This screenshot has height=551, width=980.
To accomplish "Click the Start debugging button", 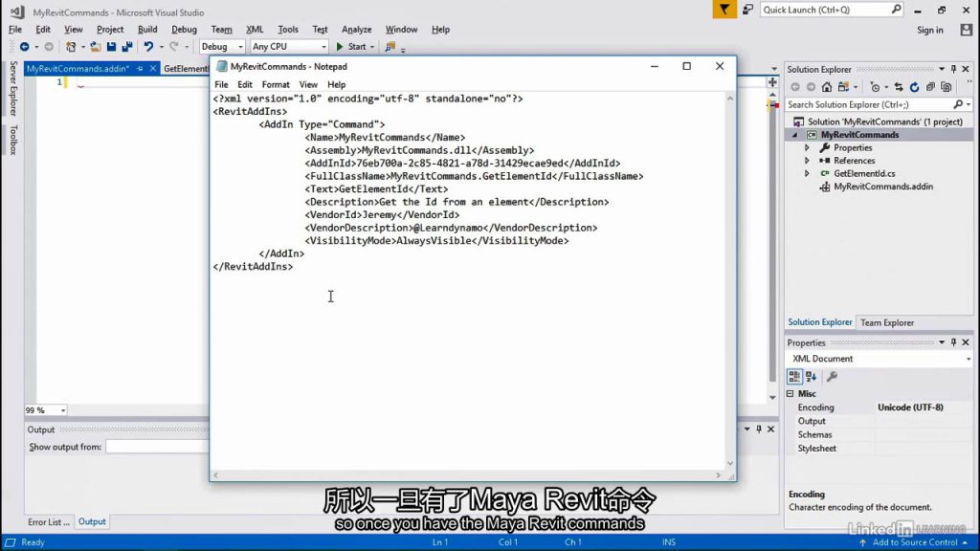I will 351,47.
